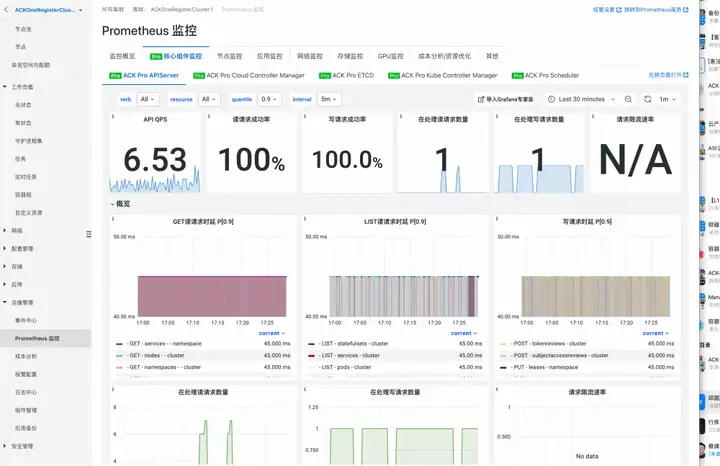Click the info icon on the 写请求成功率 panel
The image size is (720, 466).
tap(305, 116)
